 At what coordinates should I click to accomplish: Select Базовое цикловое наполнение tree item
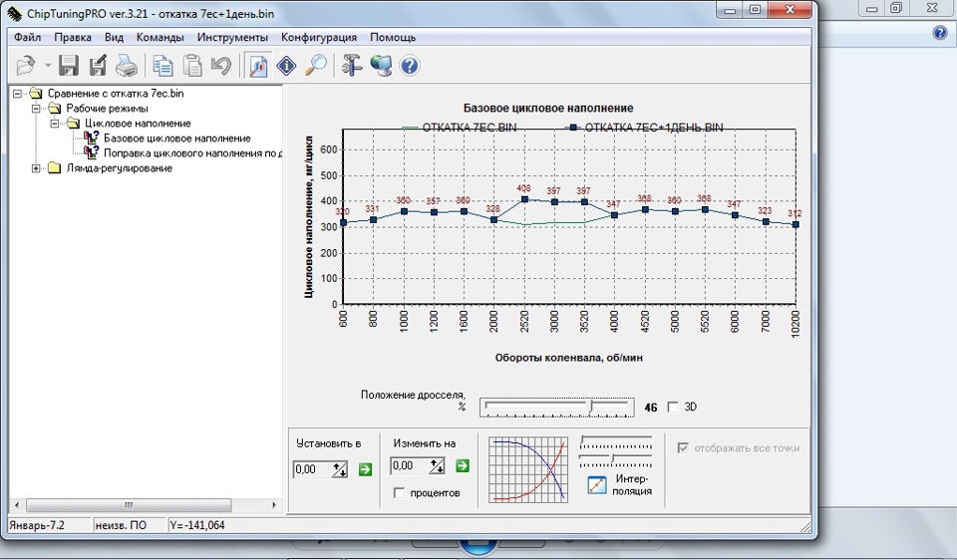coord(176,139)
